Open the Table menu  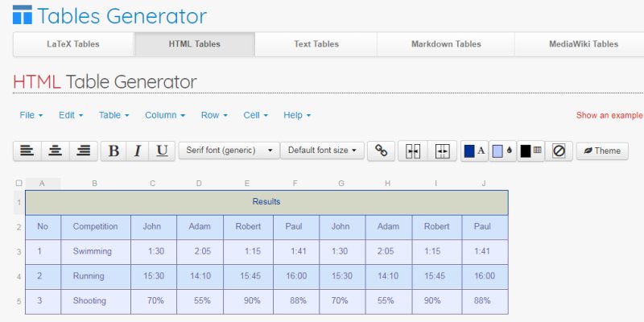[x=114, y=115]
